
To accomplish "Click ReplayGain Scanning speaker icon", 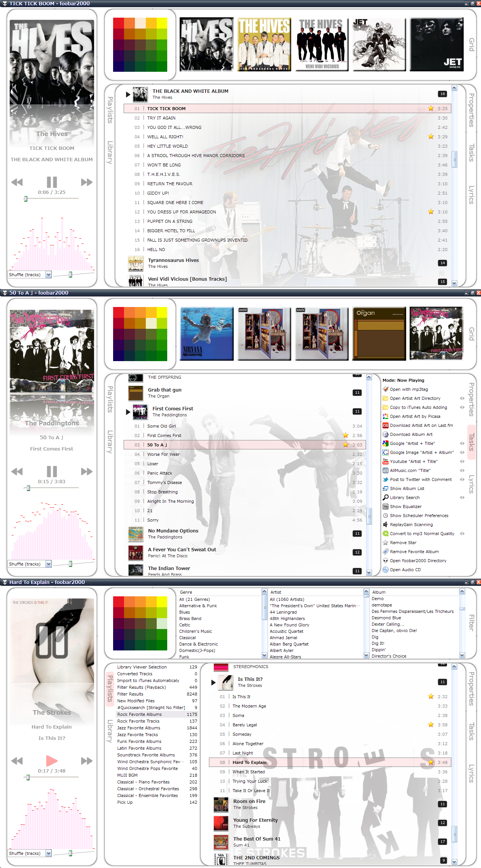I will [x=385, y=525].
